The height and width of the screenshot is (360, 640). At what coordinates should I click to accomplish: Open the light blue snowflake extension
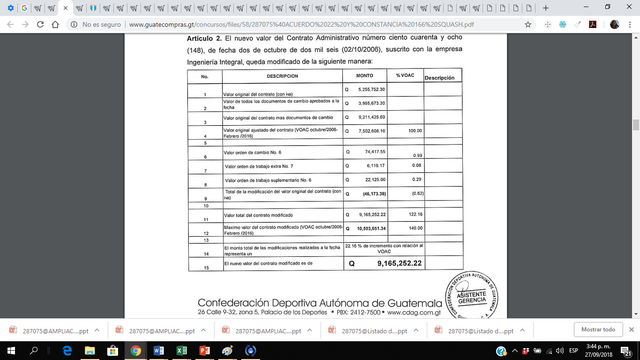point(562,24)
